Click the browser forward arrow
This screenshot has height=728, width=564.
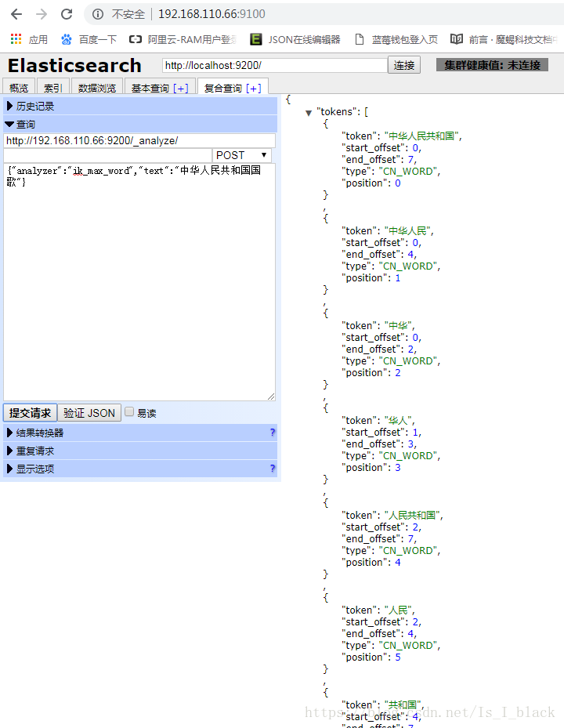(x=42, y=14)
